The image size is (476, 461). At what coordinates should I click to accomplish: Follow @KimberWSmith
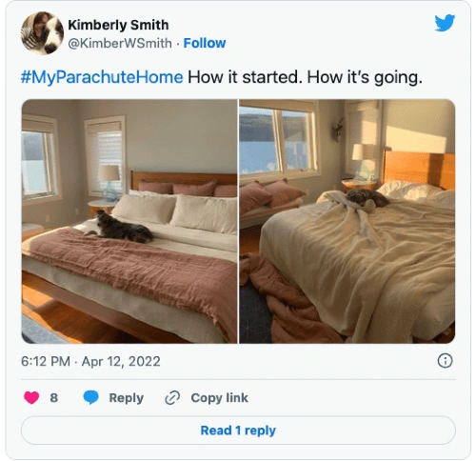(205, 43)
